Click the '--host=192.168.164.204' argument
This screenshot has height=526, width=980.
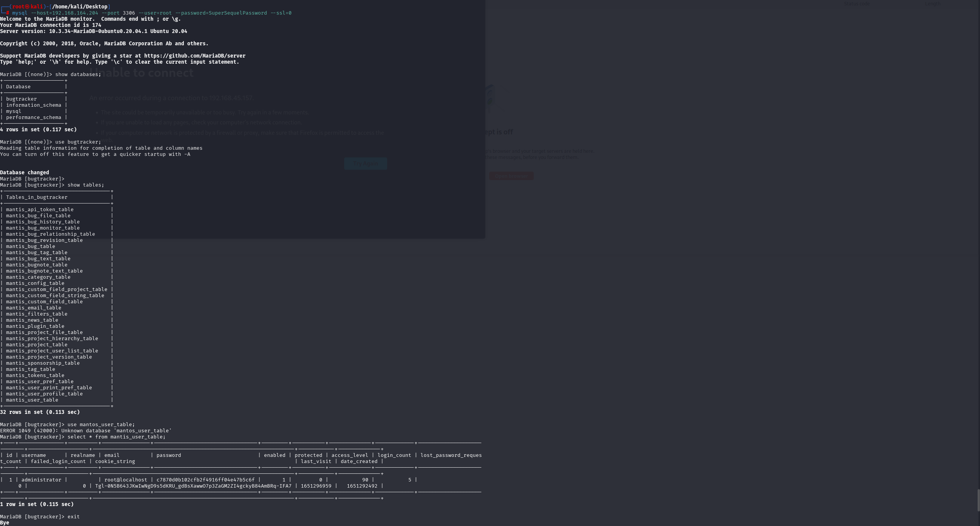point(64,13)
